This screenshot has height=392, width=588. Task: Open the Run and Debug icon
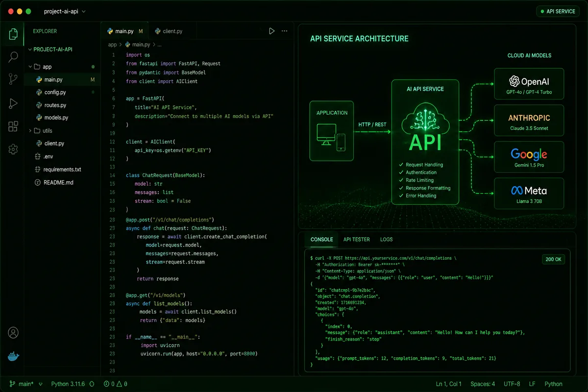pyautogui.click(x=13, y=103)
